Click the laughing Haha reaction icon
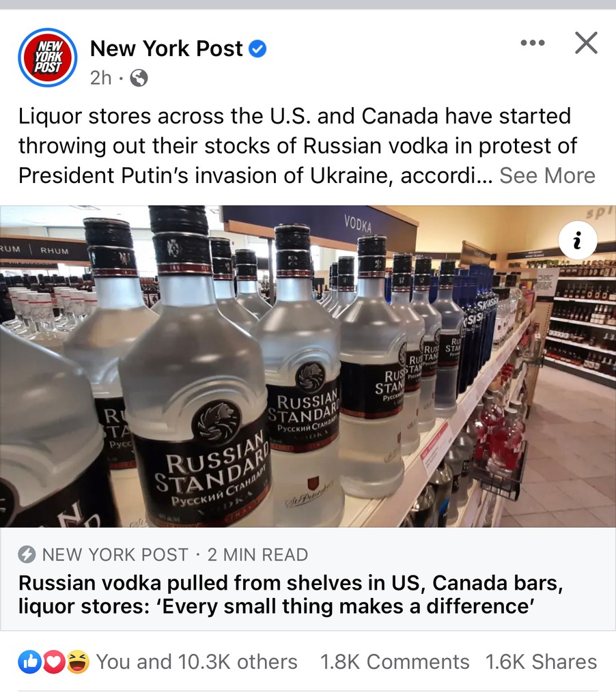The width and height of the screenshot is (616, 699). click(x=78, y=662)
